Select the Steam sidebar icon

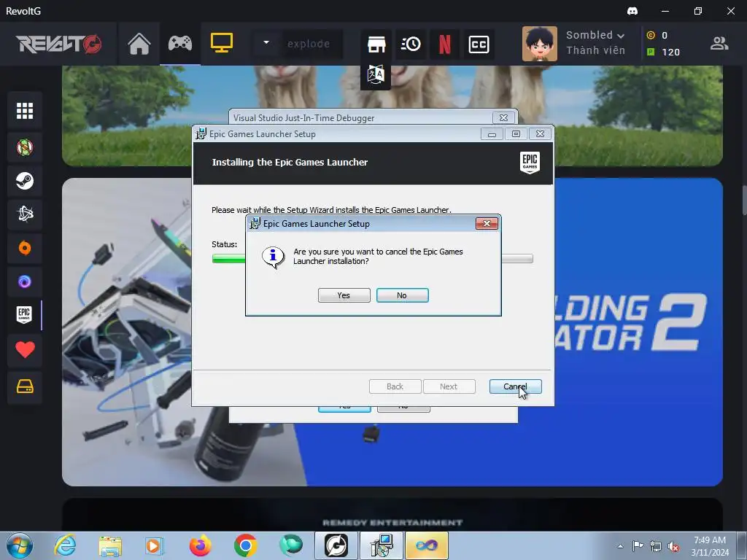[x=25, y=181]
